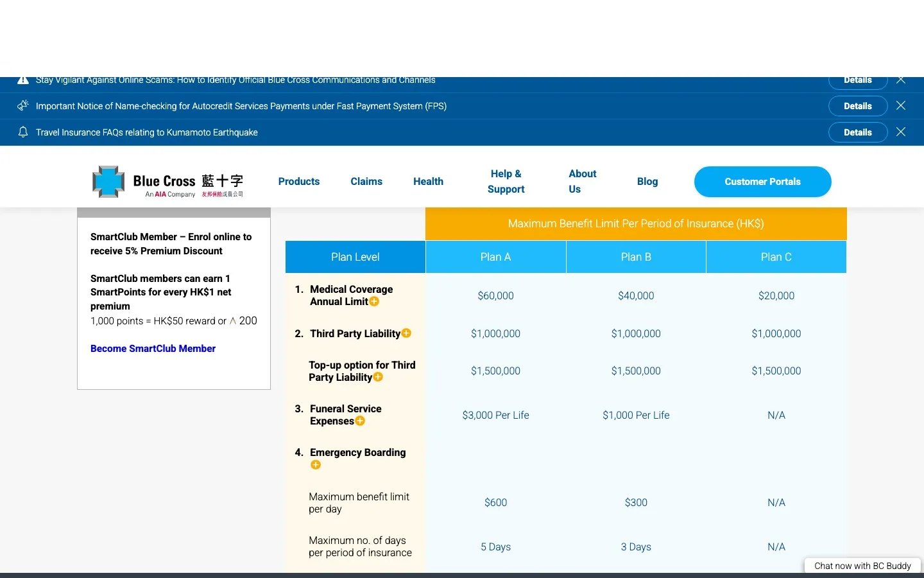Open the Claims menu

click(x=366, y=182)
